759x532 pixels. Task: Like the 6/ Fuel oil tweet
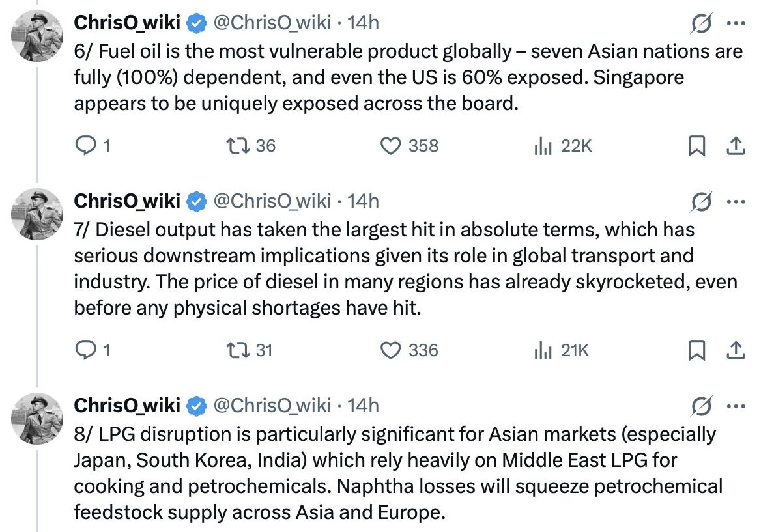coord(390,146)
